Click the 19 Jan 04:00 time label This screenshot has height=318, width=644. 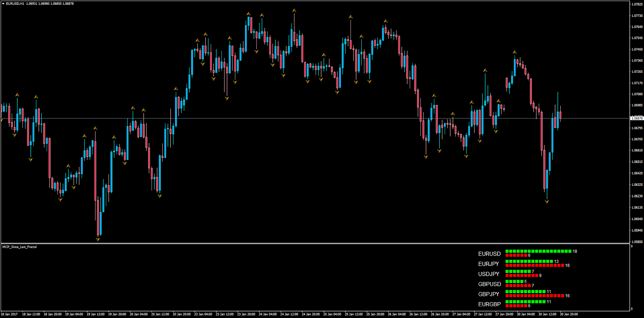point(74,314)
